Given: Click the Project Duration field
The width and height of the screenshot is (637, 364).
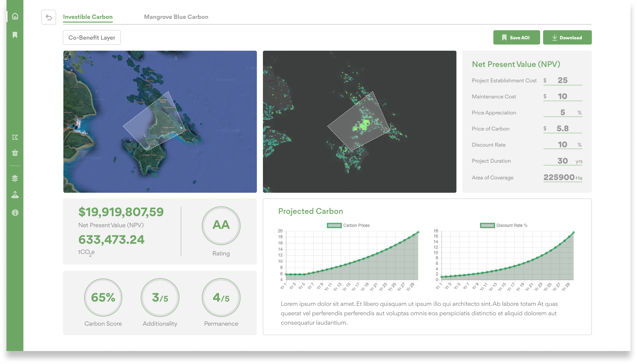Looking at the screenshot, I should (562, 161).
